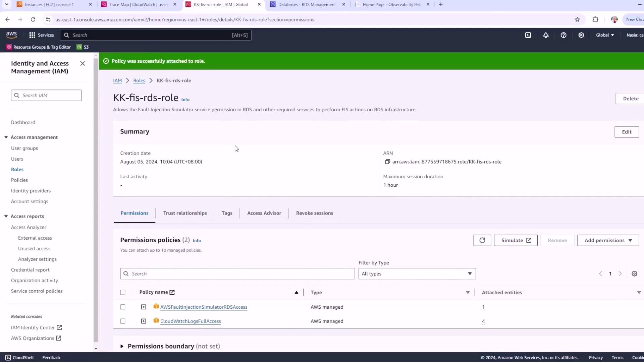Screen dimensions: 644x362
Task: Open policies table preferences gear
Action: click(634, 274)
